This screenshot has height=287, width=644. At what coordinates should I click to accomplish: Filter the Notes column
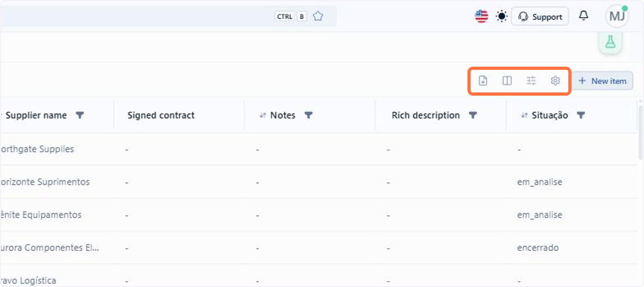pyautogui.click(x=309, y=115)
